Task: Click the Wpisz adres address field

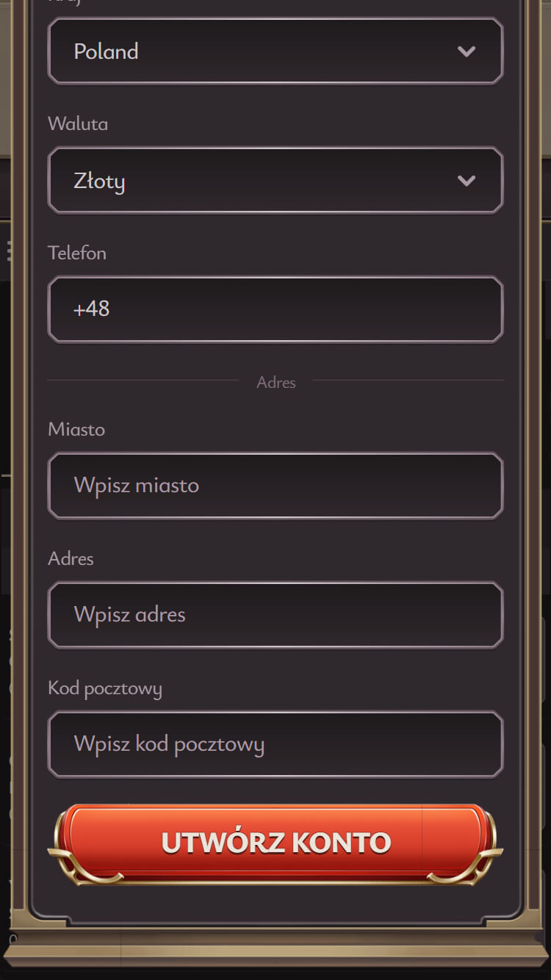Action: tap(275, 615)
